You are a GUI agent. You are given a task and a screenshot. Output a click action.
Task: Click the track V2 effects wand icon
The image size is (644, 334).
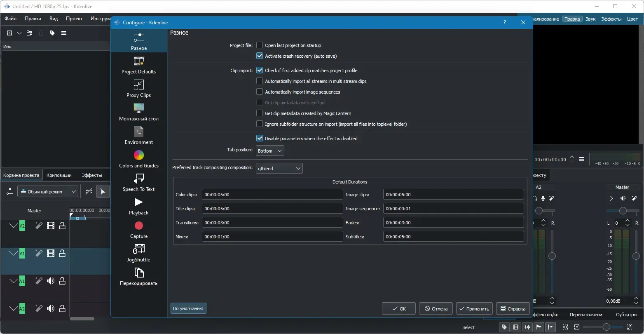tap(39, 226)
